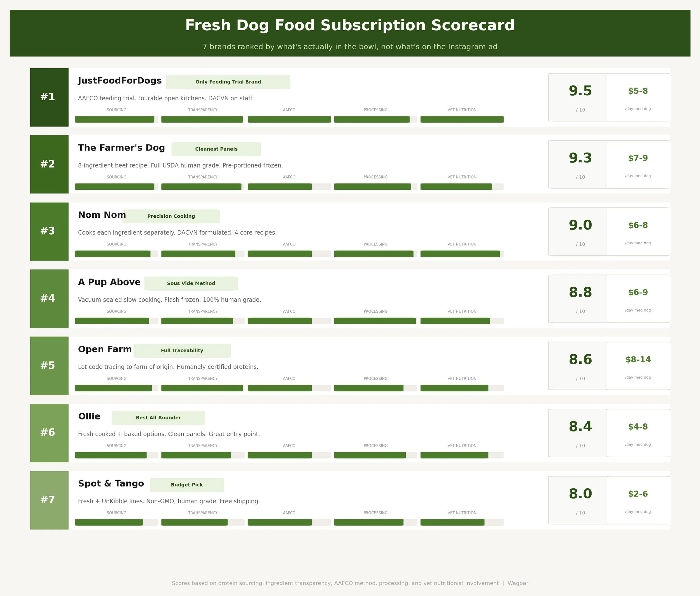Screen dimensions: 700x596
Task: Select the #7 rank badge
Action: [x=49, y=500]
